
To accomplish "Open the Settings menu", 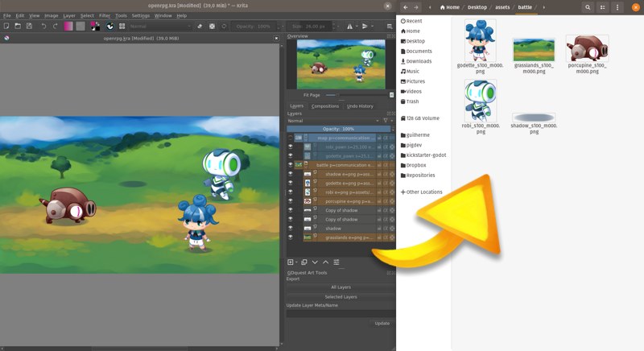I will point(140,15).
